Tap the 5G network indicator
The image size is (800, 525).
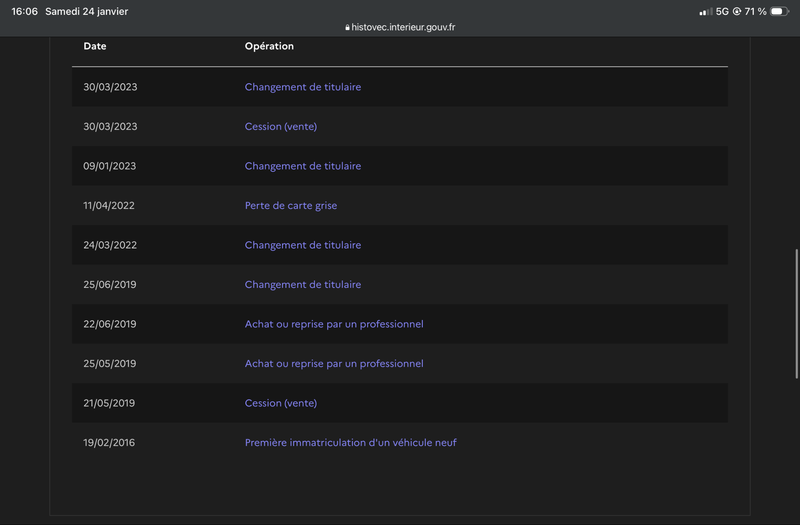(x=722, y=11)
